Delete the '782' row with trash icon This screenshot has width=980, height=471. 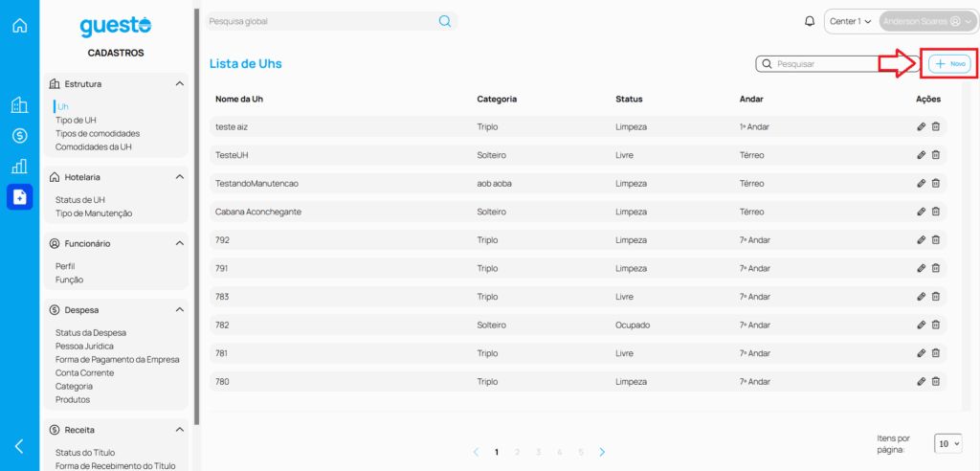point(936,325)
